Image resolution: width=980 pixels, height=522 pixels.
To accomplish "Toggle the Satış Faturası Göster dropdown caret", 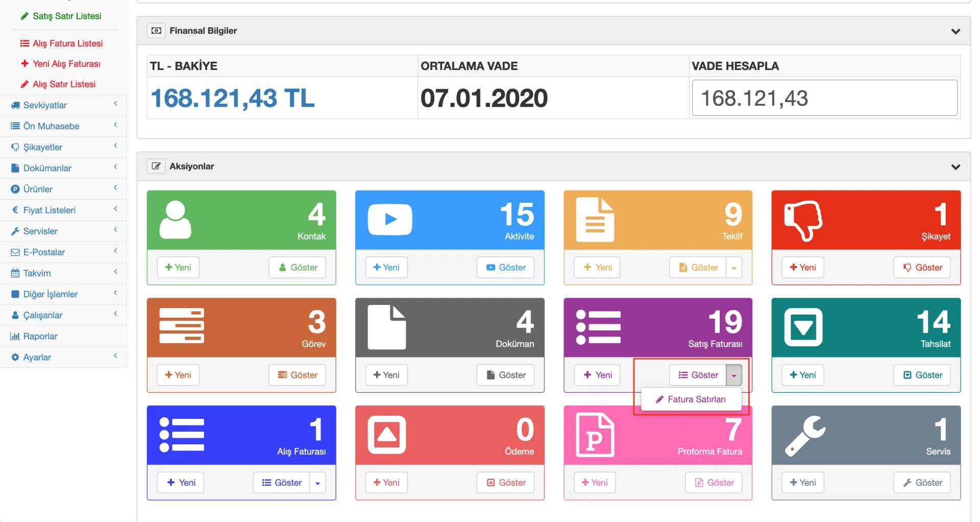I will click(734, 375).
